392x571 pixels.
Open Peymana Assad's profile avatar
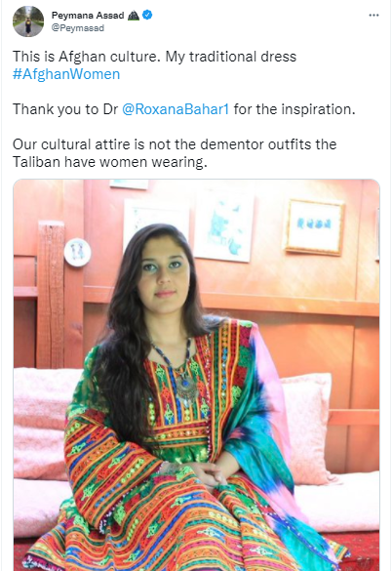[x=28, y=21]
